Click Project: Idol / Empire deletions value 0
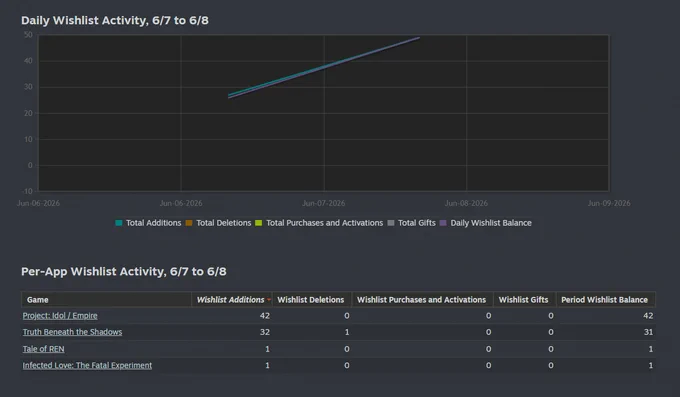Image resolution: width=680 pixels, height=397 pixels. tap(347, 316)
